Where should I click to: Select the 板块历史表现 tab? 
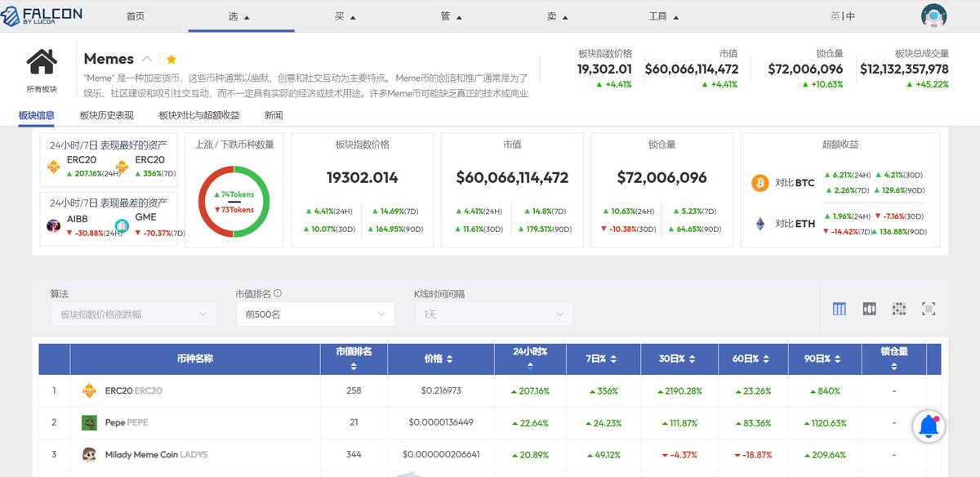click(107, 115)
